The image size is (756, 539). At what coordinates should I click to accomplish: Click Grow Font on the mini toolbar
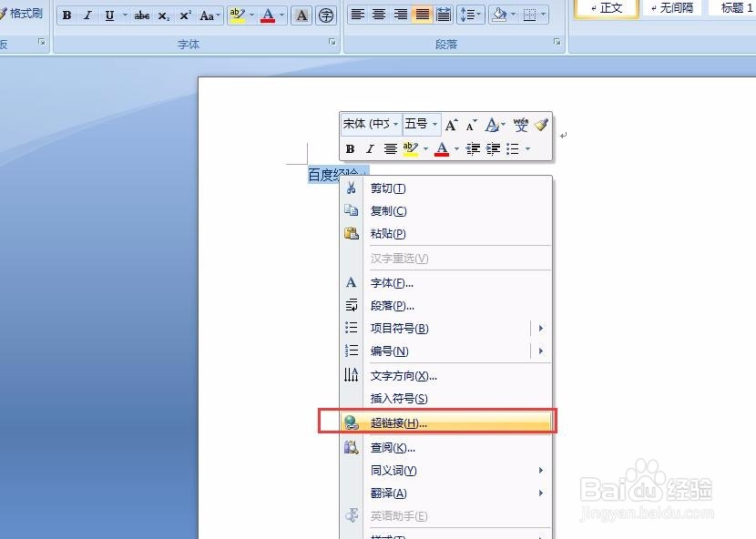(x=451, y=125)
